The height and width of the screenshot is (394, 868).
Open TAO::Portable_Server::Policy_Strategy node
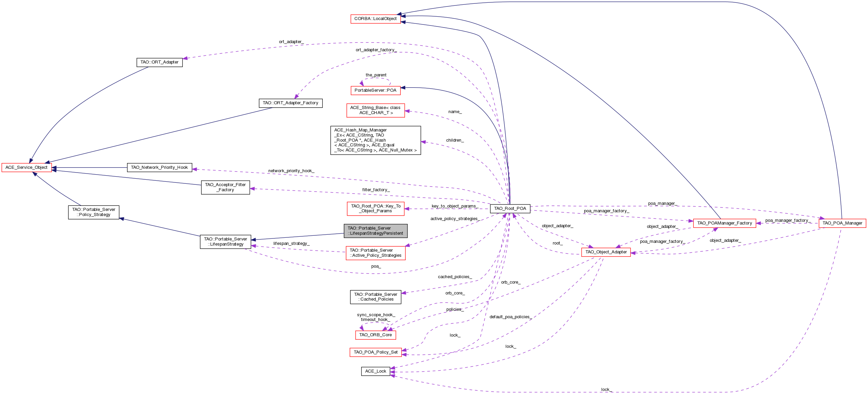tap(94, 212)
